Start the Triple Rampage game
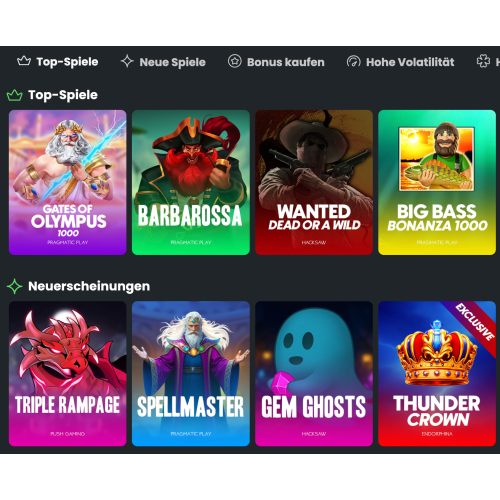 click(68, 374)
